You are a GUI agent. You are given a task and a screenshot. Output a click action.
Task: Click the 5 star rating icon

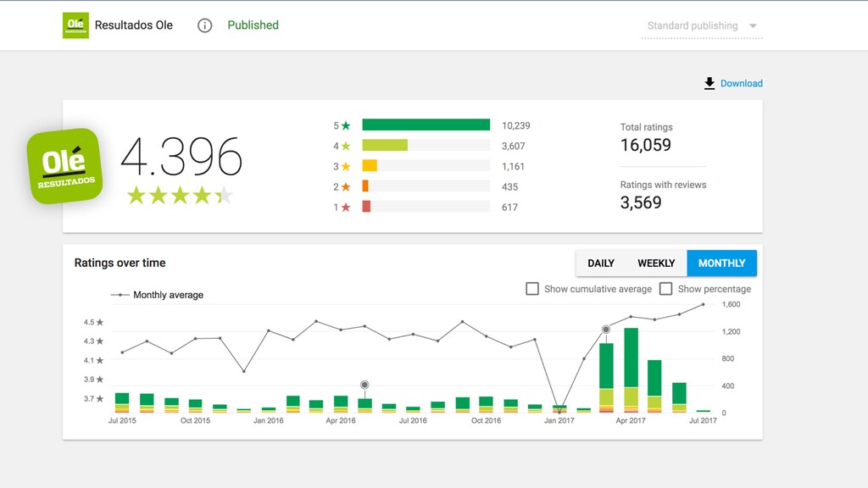pos(346,125)
